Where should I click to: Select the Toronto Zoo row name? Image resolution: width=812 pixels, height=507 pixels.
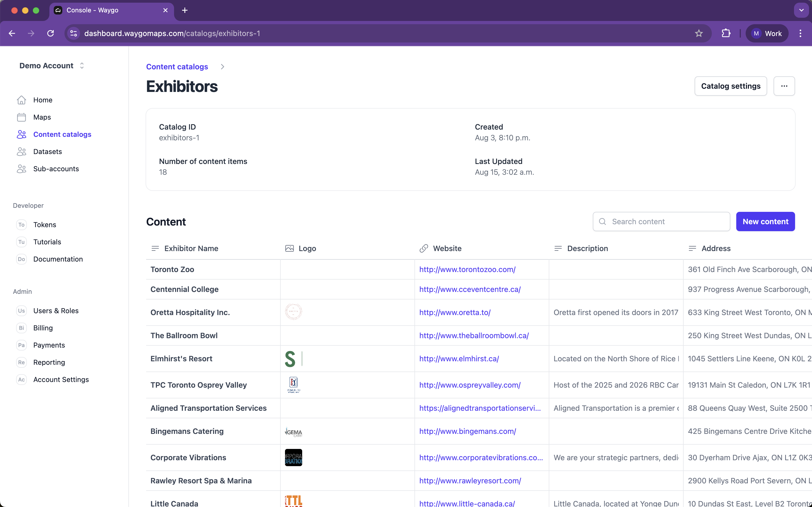[172, 269]
